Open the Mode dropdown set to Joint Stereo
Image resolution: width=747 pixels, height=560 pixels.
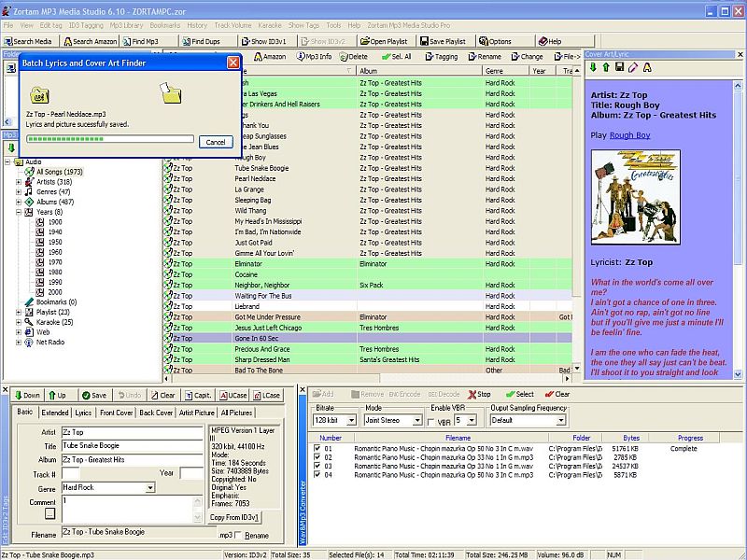point(417,421)
